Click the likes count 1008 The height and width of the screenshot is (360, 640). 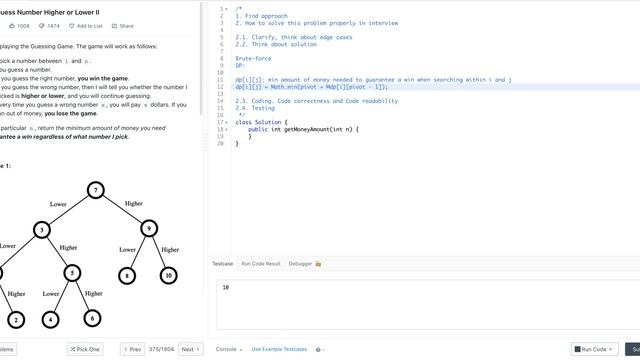23,26
